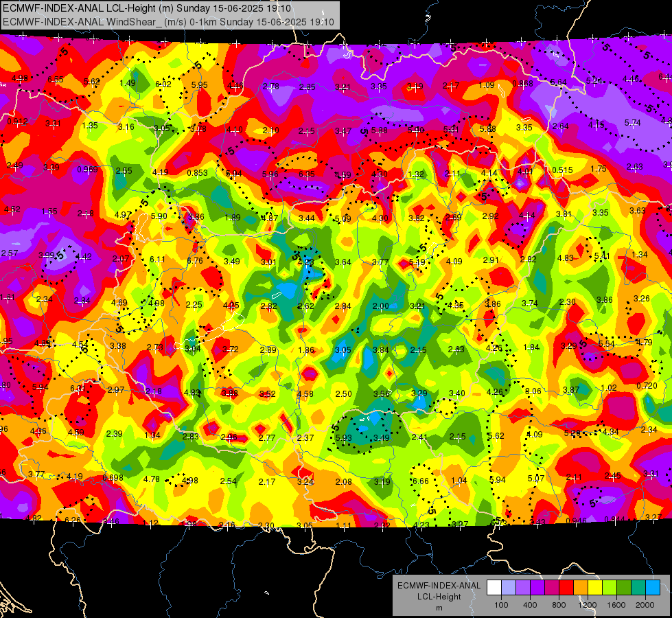Click the orange swatch in the legend
This screenshot has width=672, height=618.
tap(581, 588)
